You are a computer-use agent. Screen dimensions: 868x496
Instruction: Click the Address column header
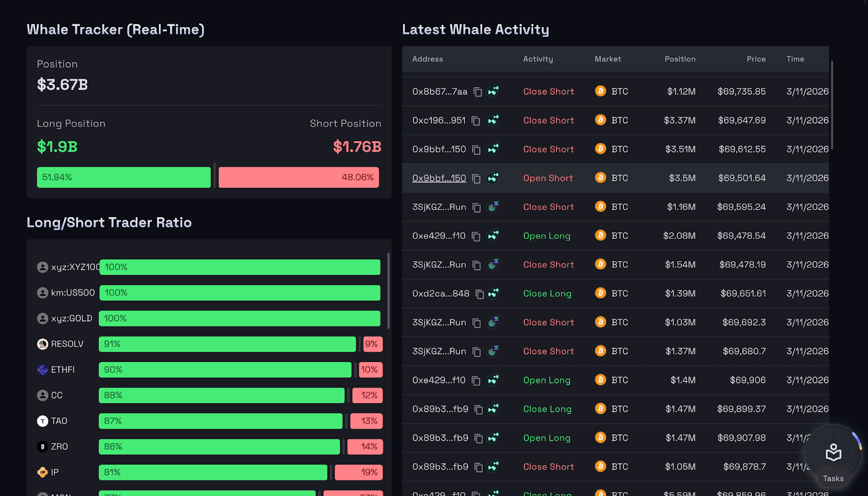click(x=427, y=59)
